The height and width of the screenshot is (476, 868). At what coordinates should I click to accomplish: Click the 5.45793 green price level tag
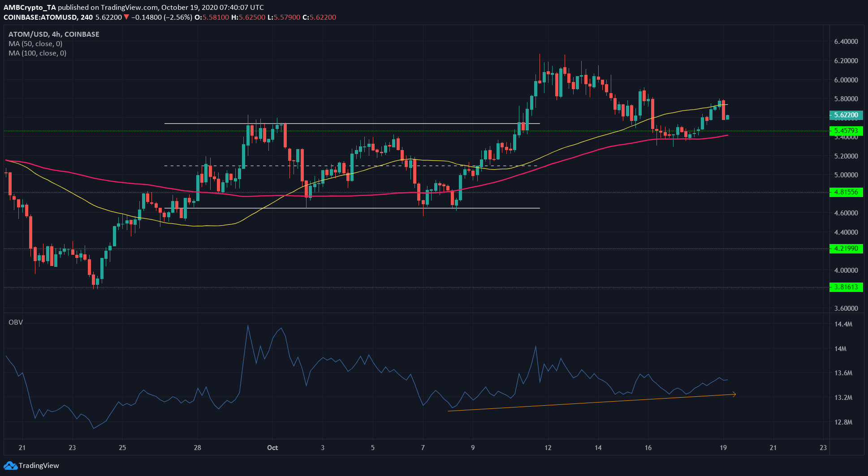click(x=846, y=131)
